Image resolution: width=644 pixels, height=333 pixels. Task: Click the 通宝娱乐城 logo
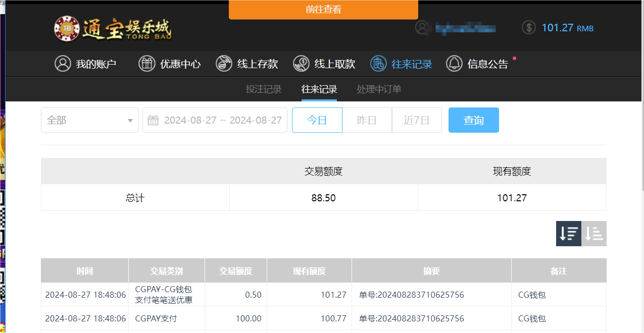[x=112, y=29]
